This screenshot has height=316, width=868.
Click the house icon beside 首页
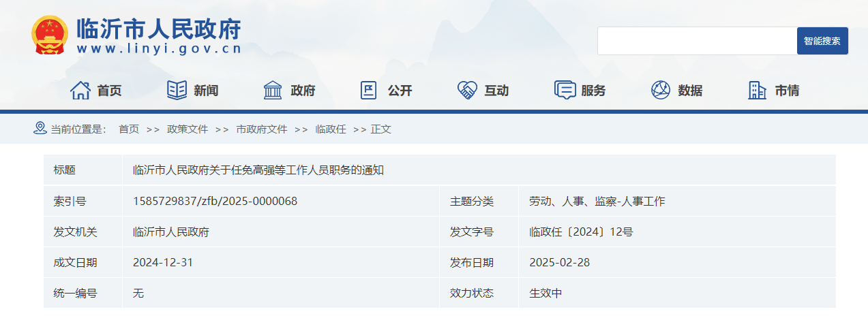pyautogui.click(x=80, y=90)
